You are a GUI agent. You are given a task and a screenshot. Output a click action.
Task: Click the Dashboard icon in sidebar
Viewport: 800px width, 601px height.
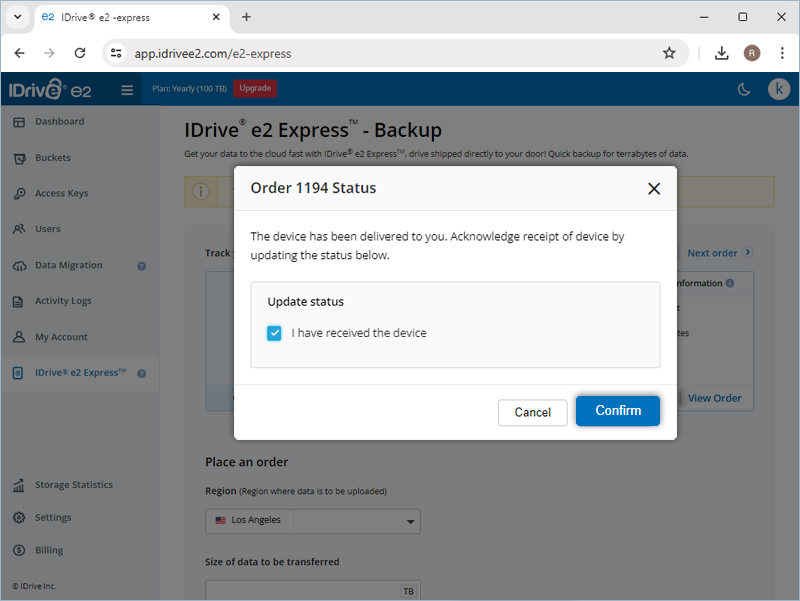[x=19, y=122]
